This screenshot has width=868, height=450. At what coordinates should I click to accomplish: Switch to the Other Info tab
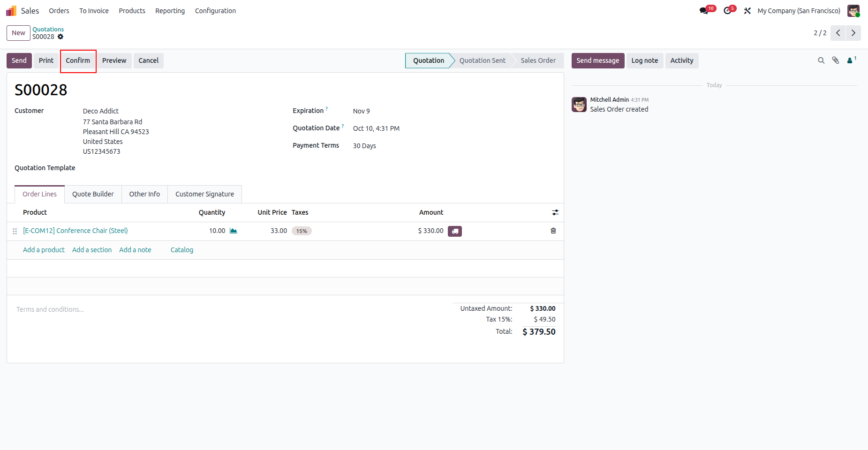pos(144,194)
